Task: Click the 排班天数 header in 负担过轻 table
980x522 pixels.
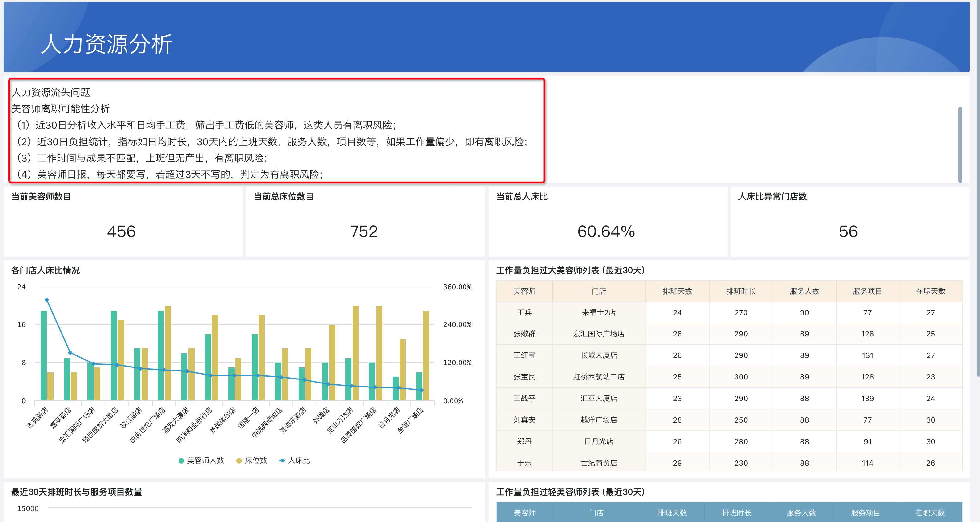Action: [x=672, y=512]
